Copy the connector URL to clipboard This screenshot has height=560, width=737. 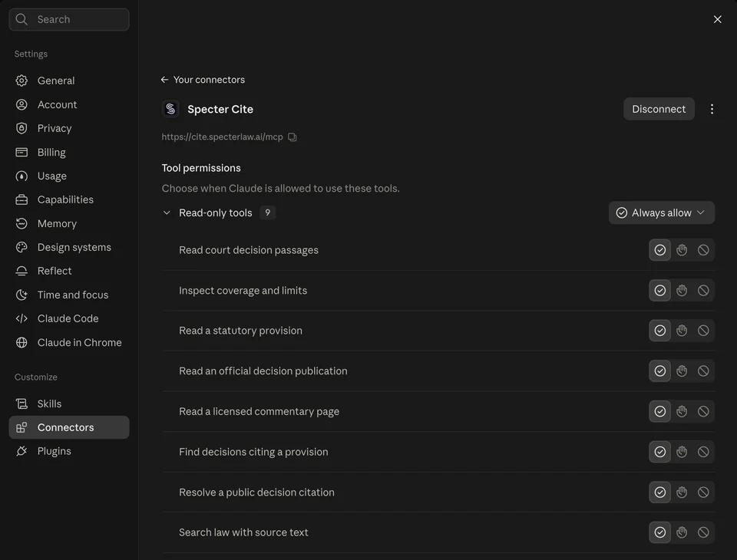click(292, 137)
